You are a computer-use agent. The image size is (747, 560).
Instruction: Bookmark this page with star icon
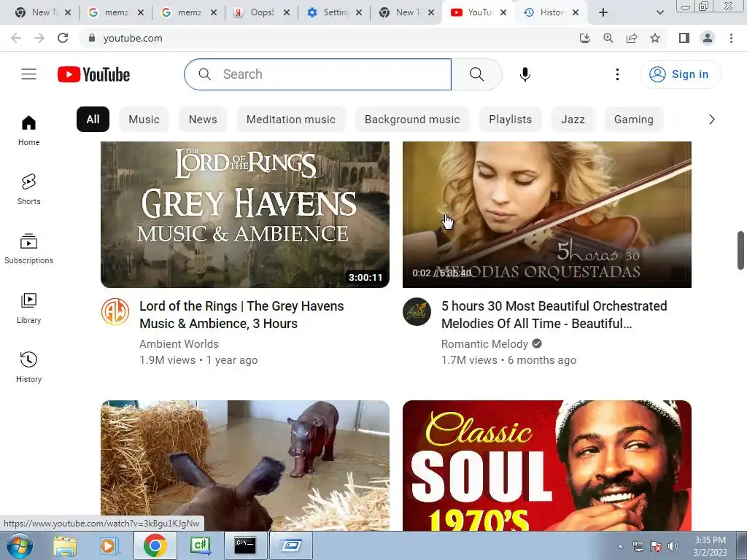click(655, 38)
